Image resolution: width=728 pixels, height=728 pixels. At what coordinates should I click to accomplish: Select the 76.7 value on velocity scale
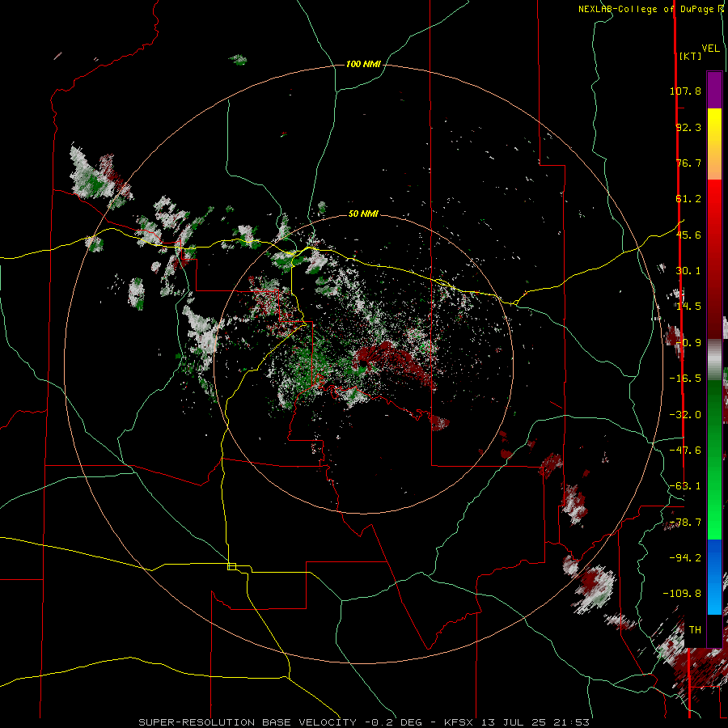pos(688,163)
